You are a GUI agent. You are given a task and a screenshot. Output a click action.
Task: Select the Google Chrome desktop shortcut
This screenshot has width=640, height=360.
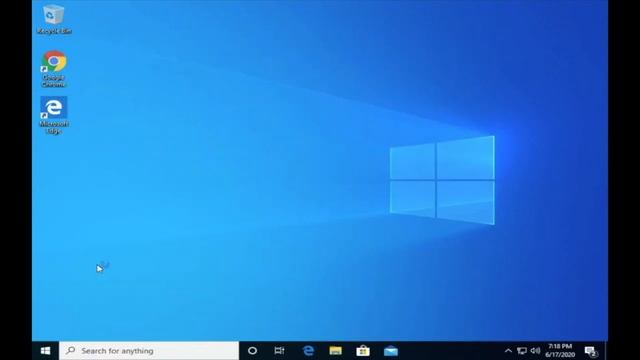(54, 69)
